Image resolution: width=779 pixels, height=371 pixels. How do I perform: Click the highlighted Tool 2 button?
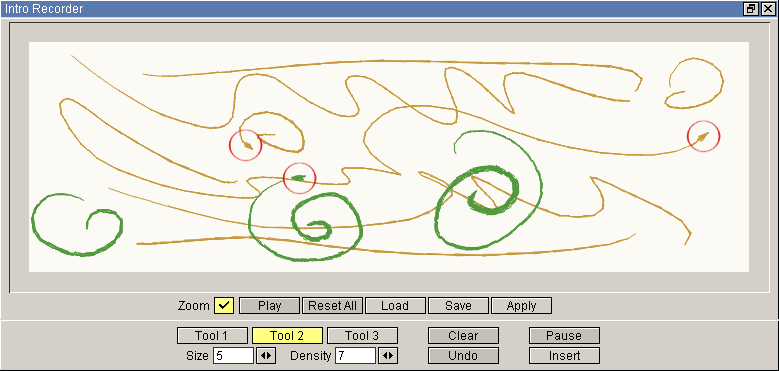coord(287,336)
